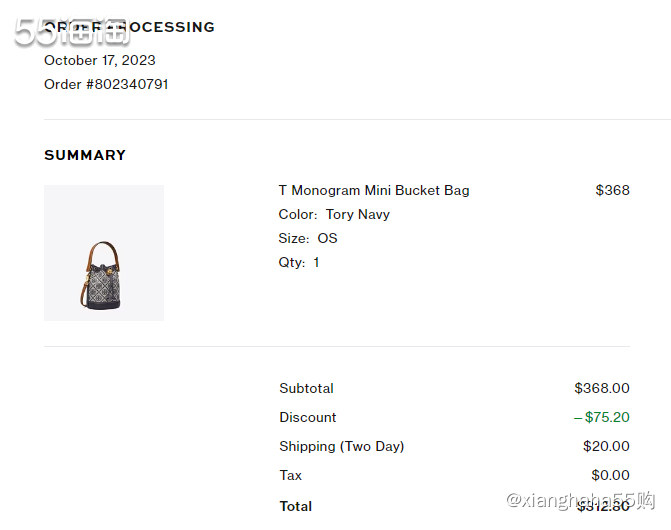Select the $0.00 tax amount
Viewport: 671px width, 530px height.
pos(610,475)
